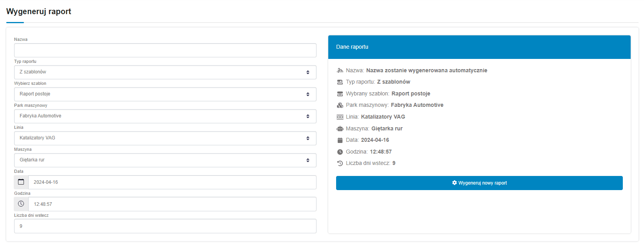644x249 pixels.
Task: Click the Data field with 2024-04-16
Action: [172, 182]
